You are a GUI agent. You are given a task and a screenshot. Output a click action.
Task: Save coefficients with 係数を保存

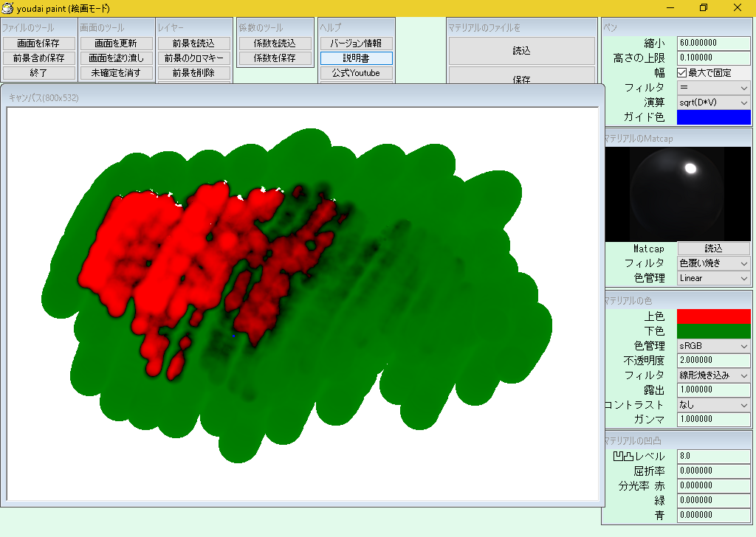(275, 58)
